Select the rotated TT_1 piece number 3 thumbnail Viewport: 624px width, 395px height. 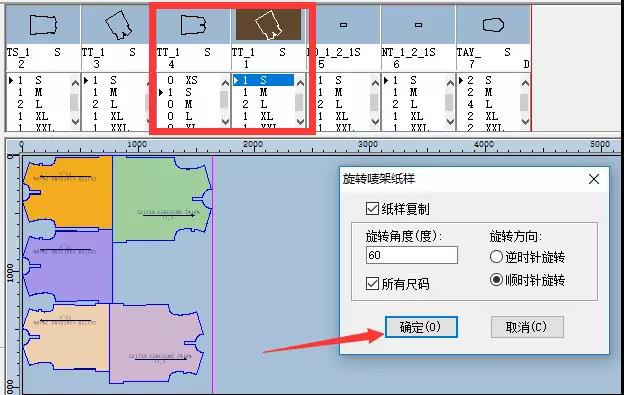119,25
